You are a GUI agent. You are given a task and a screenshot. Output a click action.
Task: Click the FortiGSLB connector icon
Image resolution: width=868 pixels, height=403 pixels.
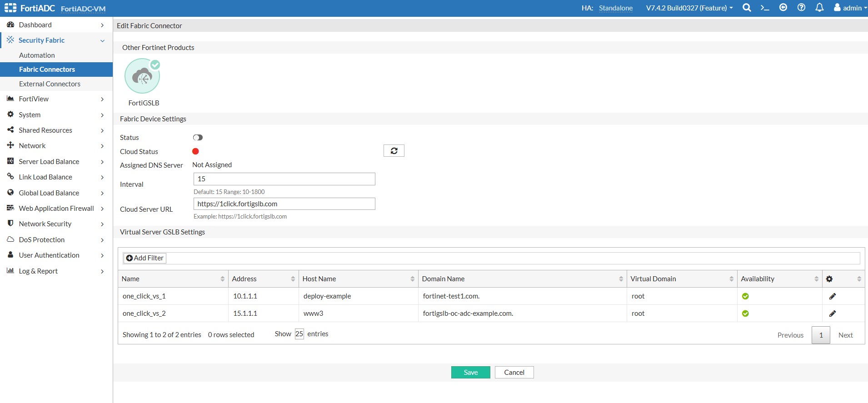[x=142, y=76]
